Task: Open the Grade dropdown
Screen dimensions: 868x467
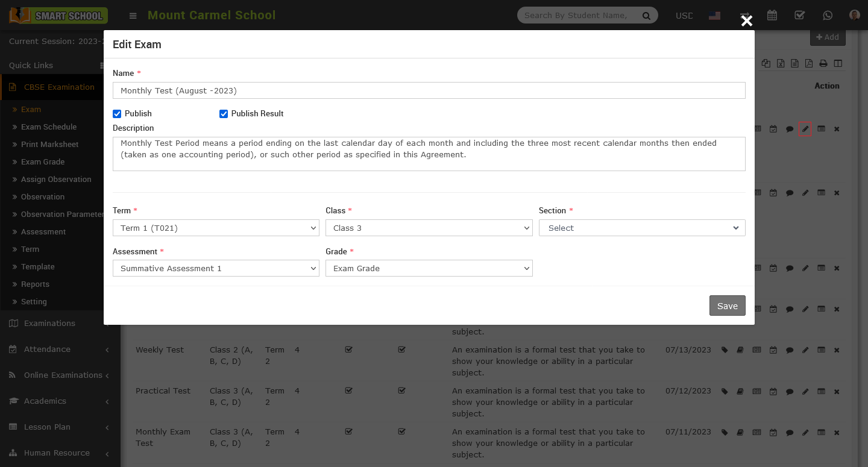Action: 429,268
